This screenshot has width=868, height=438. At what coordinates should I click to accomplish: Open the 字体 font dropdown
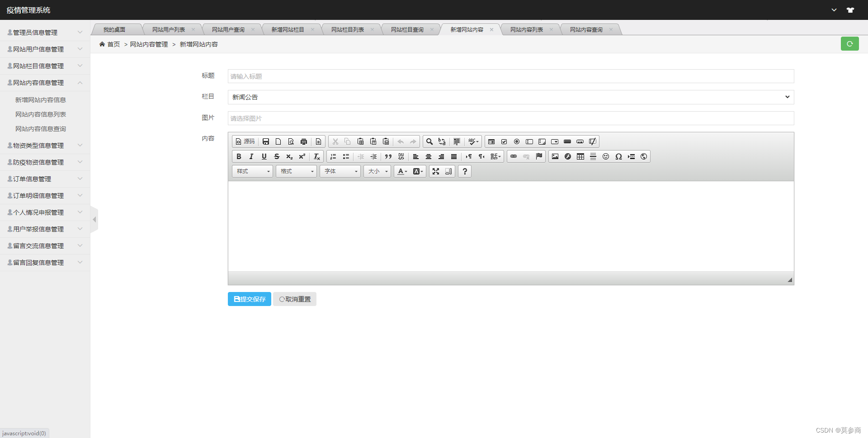[x=340, y=171]
